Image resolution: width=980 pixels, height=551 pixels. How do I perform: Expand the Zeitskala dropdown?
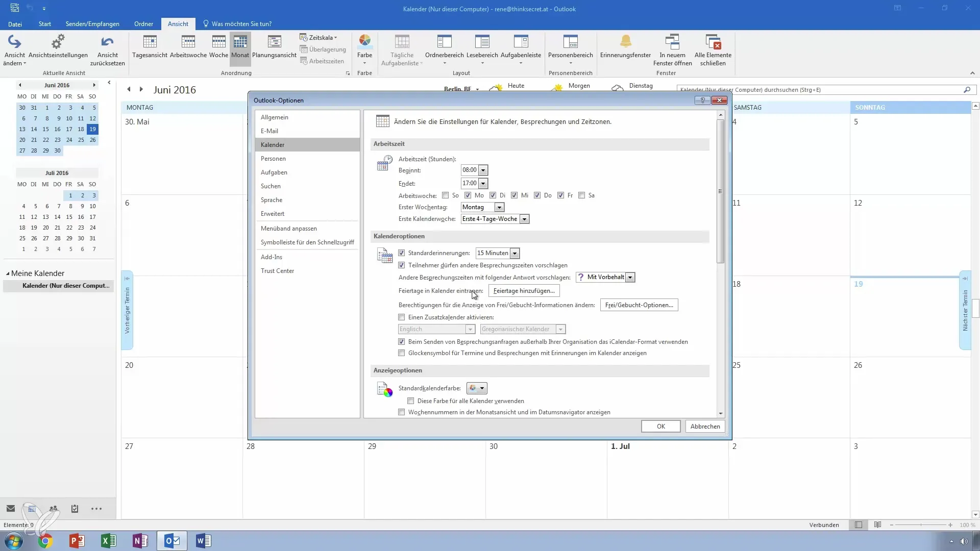pyautogui.click(x=318, y=38)
